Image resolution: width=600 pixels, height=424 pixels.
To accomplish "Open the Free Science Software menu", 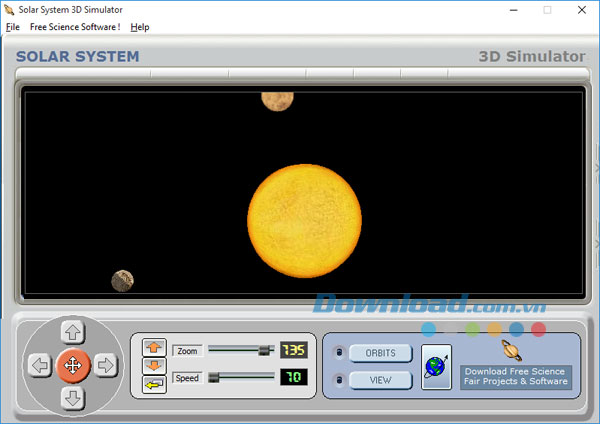I will 75,27.
